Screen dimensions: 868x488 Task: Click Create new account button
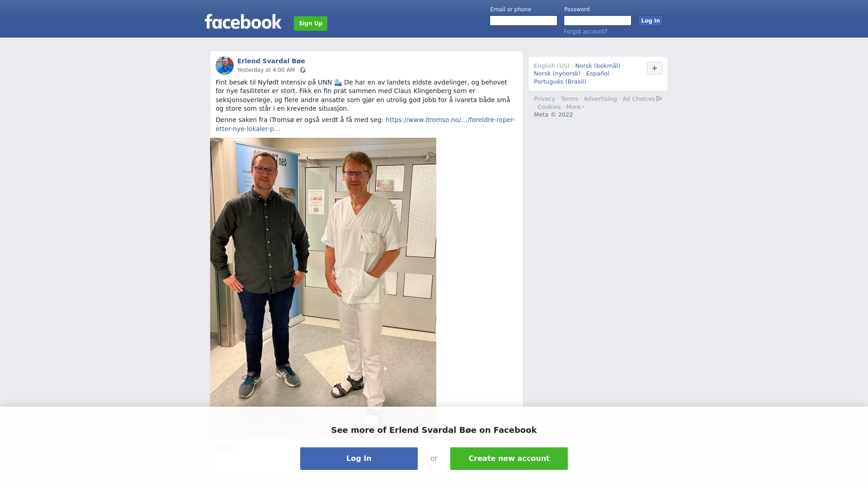pyautogui.click(x=509, y=459)
